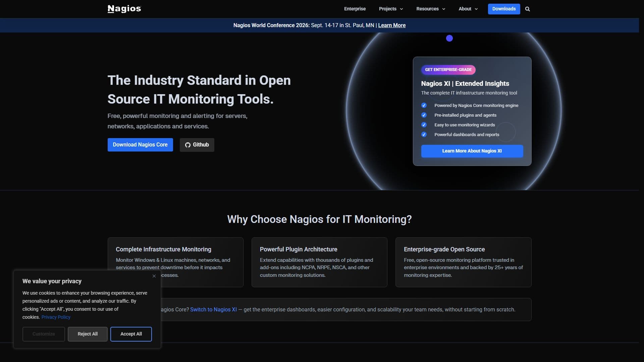Go to the Nagios logo home
The image size is (644, 362).
point(124,9)
